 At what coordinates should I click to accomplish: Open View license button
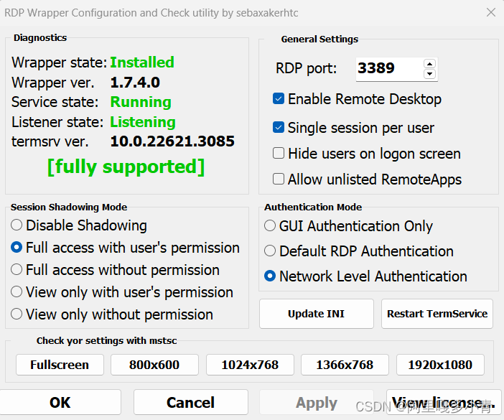pos(444,402)
